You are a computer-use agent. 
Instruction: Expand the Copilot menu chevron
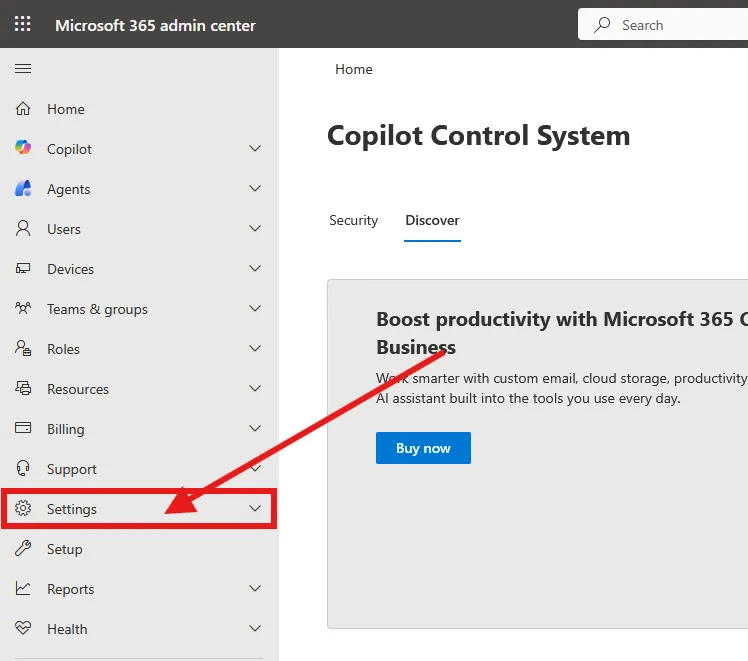[255, 149]
